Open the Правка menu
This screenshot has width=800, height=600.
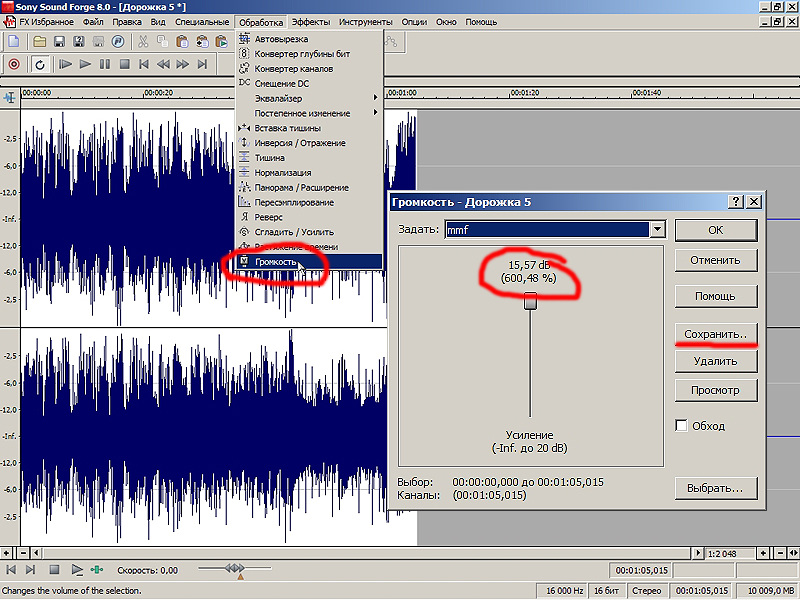127,22
